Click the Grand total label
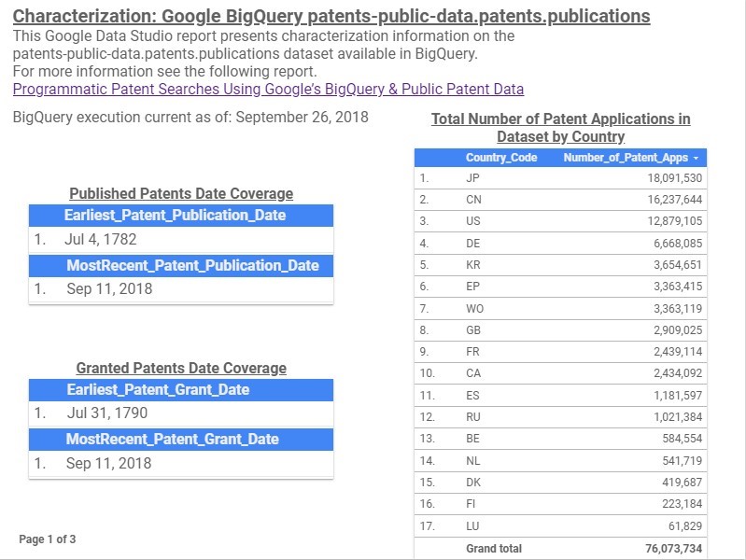 [494, 548]
